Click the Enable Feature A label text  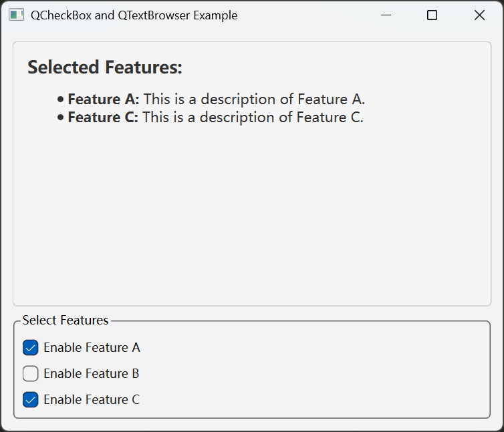(92, 347)
